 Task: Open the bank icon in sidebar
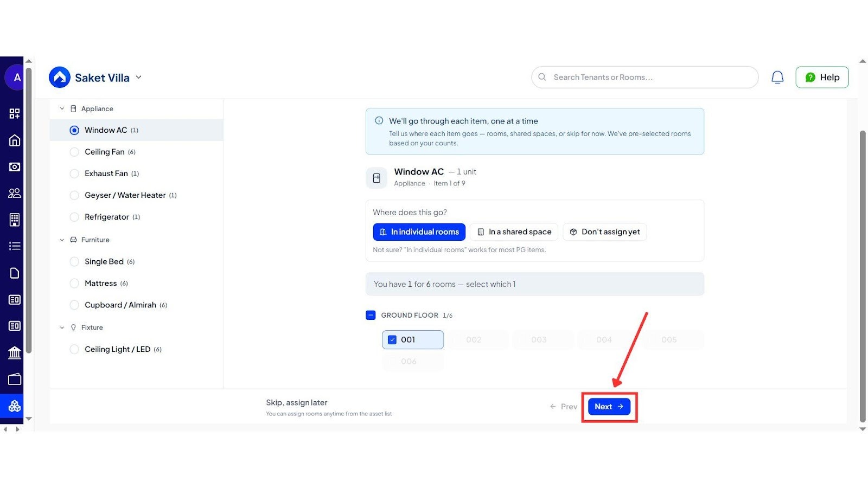15,353
